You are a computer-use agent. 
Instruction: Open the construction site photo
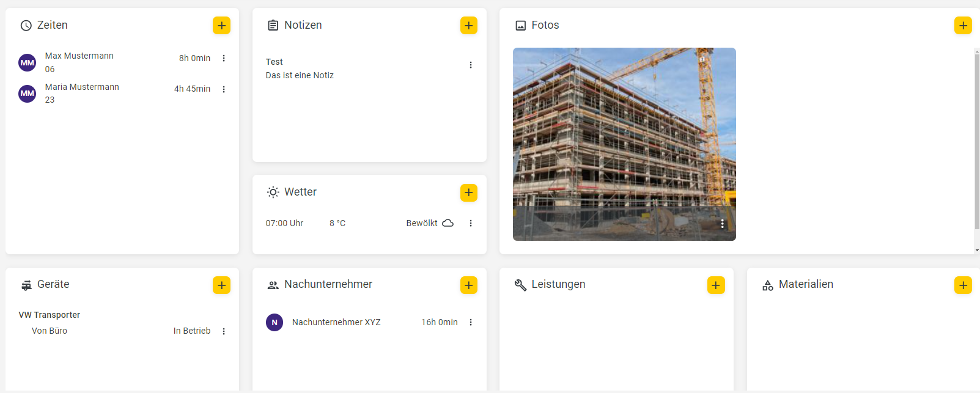pos(624,144)
